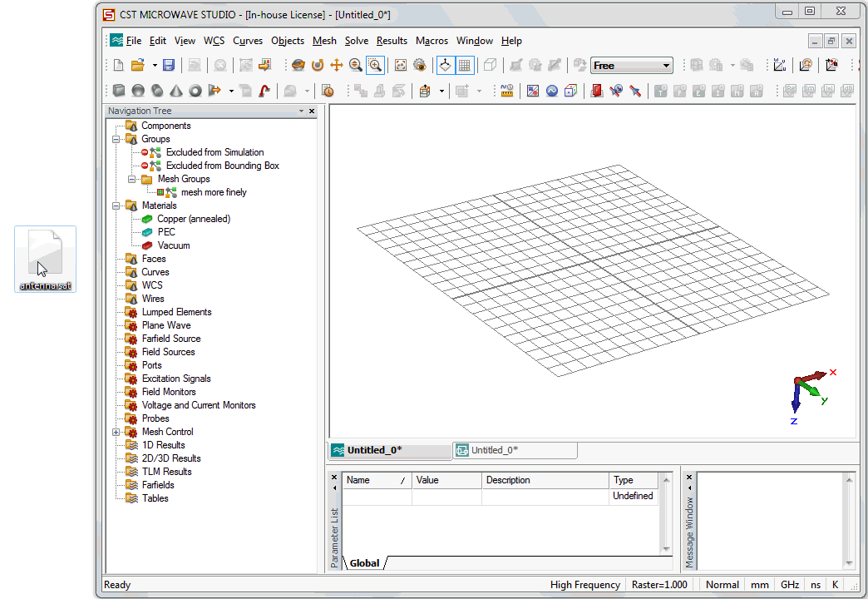The height and width of the screenshot is (599, 868).
Task: Sort parameters by Name column header
Action: [x=377, y=480]
